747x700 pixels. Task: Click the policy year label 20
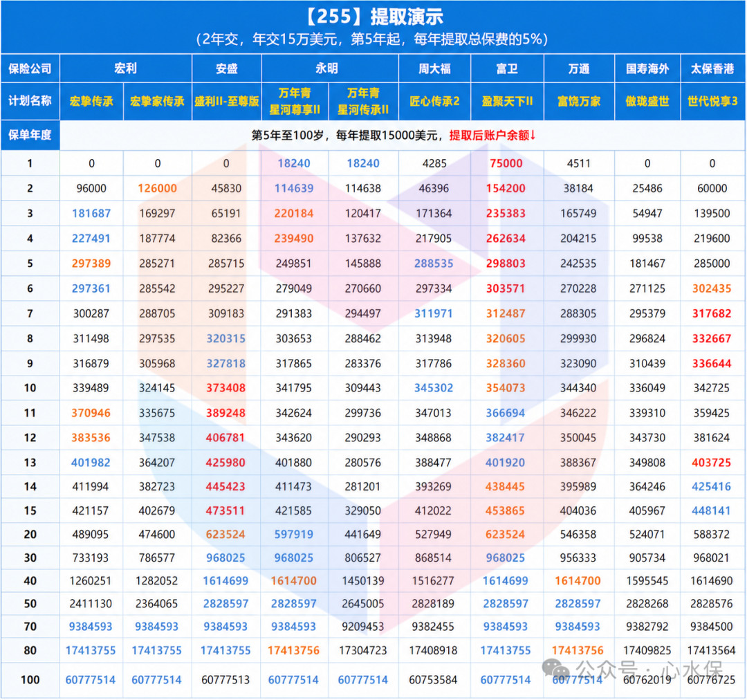tap(30, 535)
